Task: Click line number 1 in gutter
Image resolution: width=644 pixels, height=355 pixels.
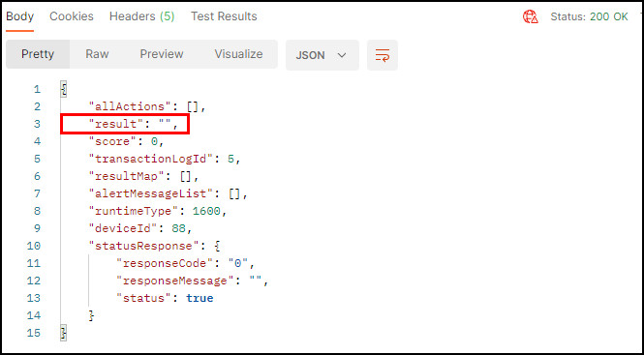Action: point(37,89)
